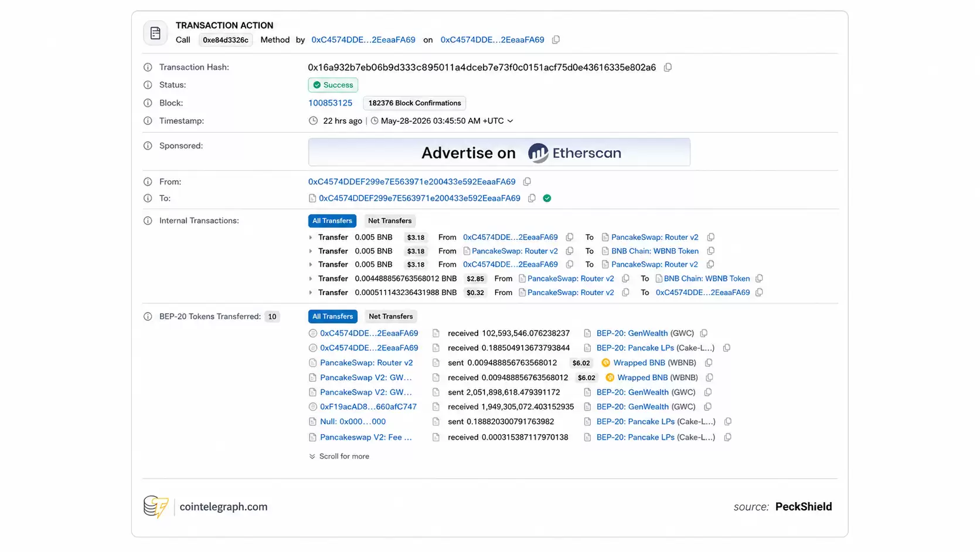980x552 pixels.
Task: Switch Internal Transactions to Net Transfers
Action: tap(390, 221)
